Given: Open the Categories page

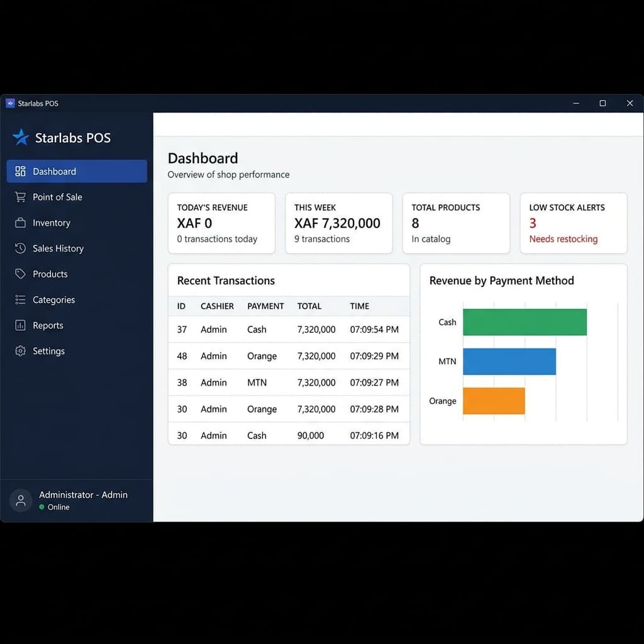Looking at the screenshot, I should (77, 300).
